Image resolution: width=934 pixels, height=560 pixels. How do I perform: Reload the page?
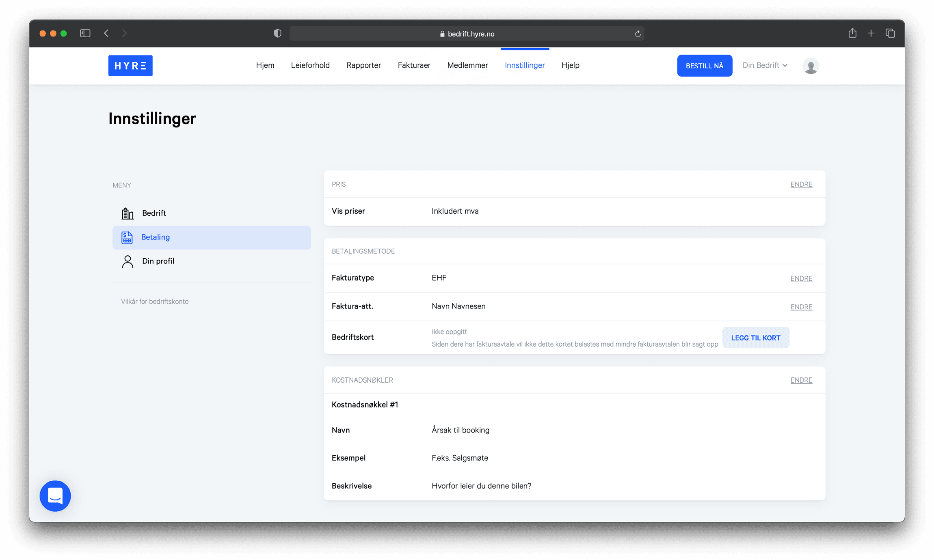click(x=638, y=34)
